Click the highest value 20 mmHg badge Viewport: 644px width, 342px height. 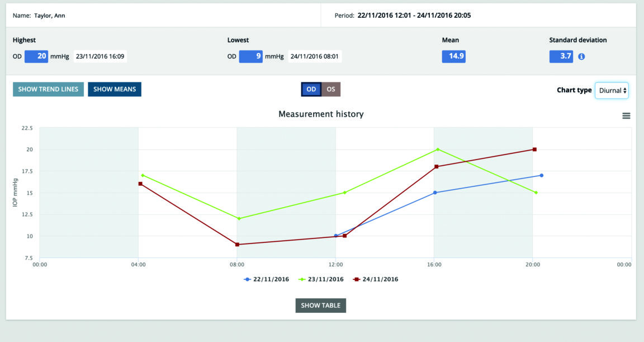click(36, 57)
